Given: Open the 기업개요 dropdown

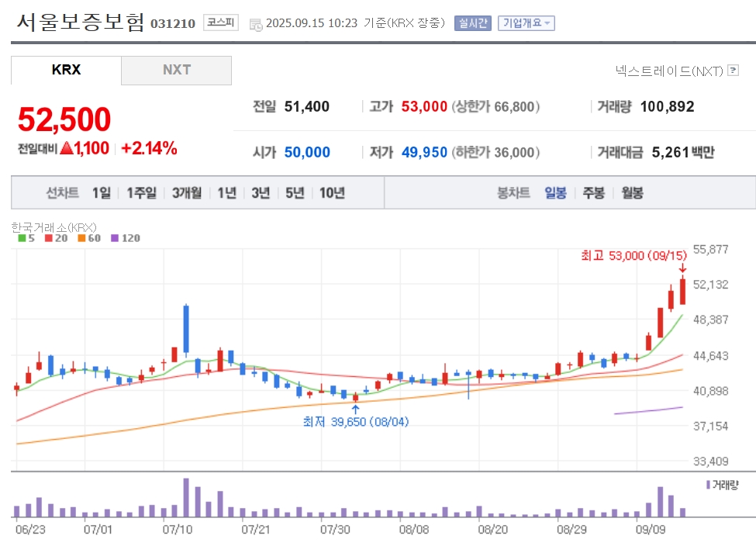Looking at the screenshot, I should tap(526, 22).
